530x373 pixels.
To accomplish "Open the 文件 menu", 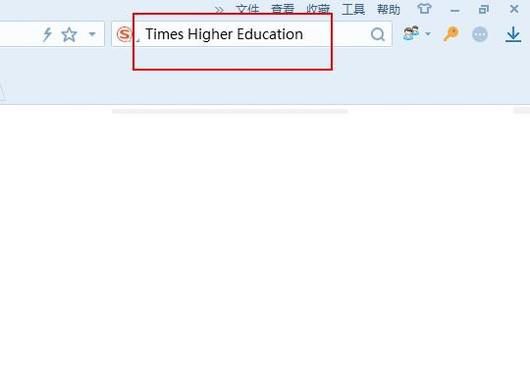I will point(247,9).
